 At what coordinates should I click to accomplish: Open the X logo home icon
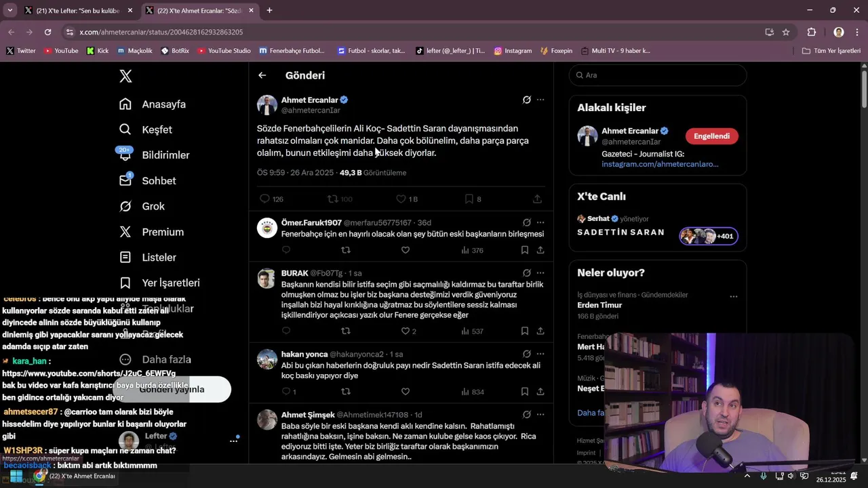(125, 76)
